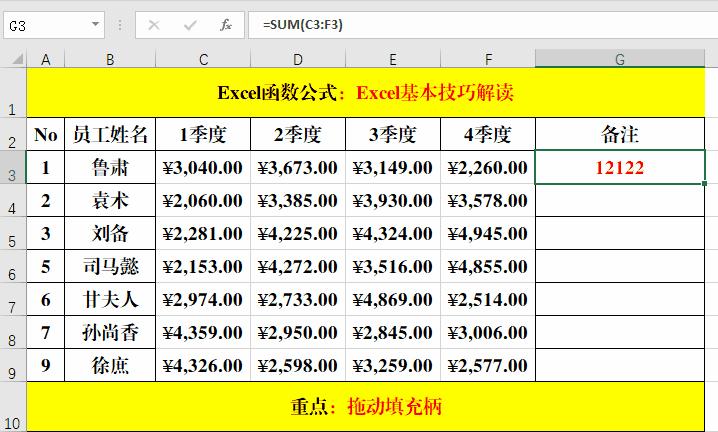
Task: Select cell with ¥4,869.00
Action: coord(393,299)
